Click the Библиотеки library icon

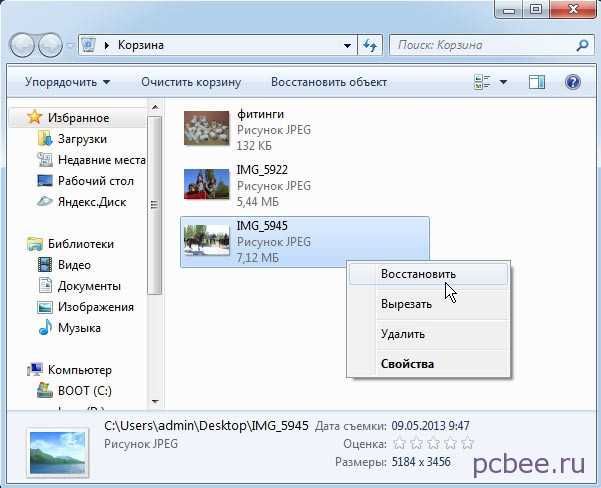pyautogui.click(x=34, y=244)
